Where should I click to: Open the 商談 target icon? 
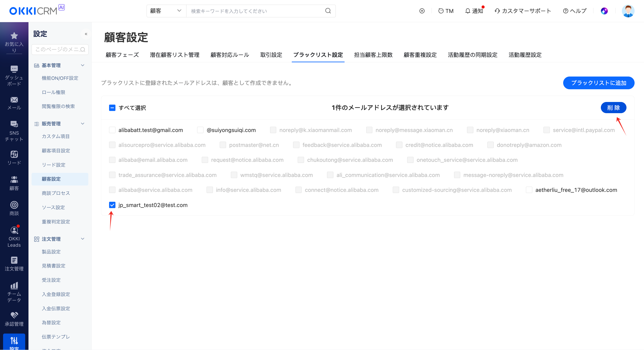point(14,205)
